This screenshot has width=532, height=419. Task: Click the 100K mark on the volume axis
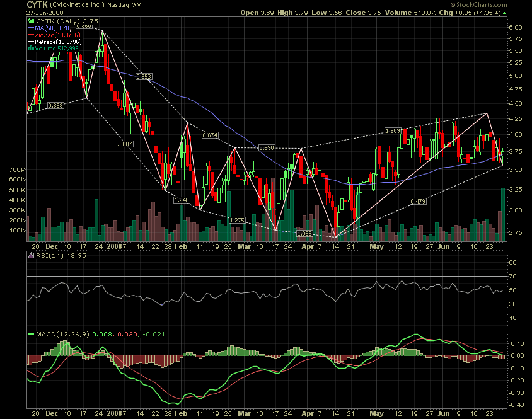click(x=18, y=231)
